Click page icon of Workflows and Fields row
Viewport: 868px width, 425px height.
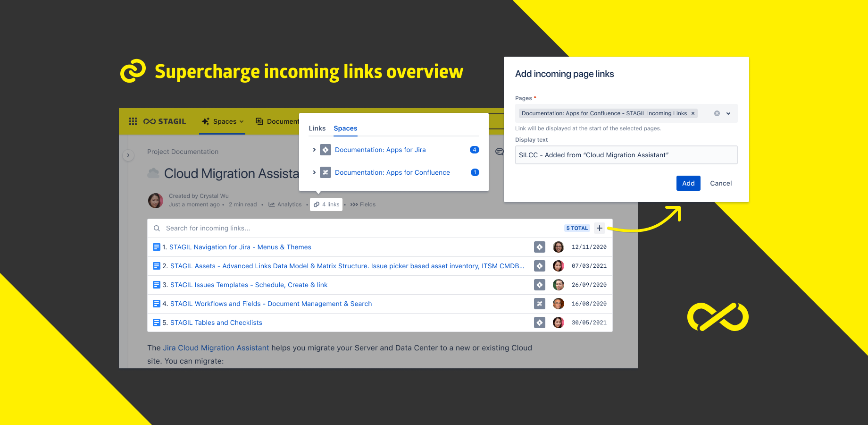157,304
